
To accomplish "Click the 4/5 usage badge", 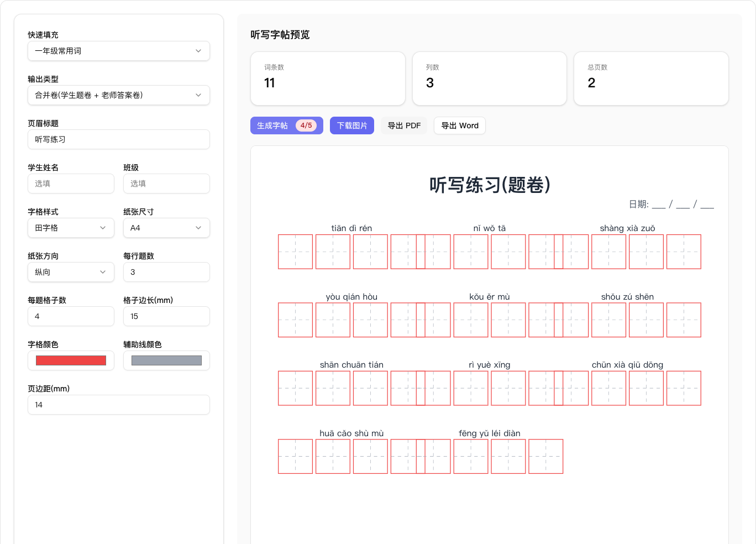I will tap(306, 125).
